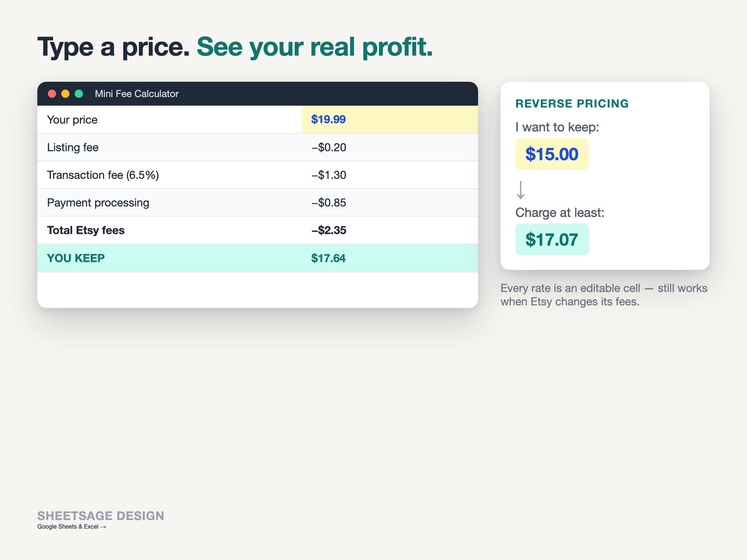Screen dimensions: 747x560
Task: Edit the $15.00 I want to keep field
Action: click(x=552, y=154)
